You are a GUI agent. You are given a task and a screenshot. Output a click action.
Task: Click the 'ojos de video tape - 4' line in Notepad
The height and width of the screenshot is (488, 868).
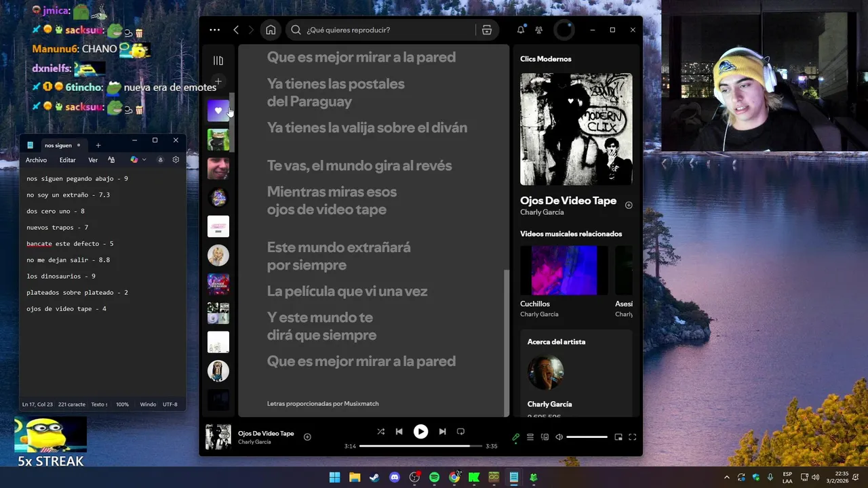click(x=66, y=309)
